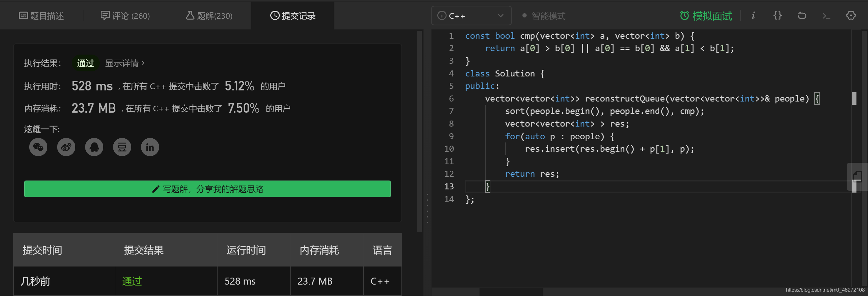Click the pencil icon on green button
The width and height of the screenshot is (868, 296).
[155, 189]
